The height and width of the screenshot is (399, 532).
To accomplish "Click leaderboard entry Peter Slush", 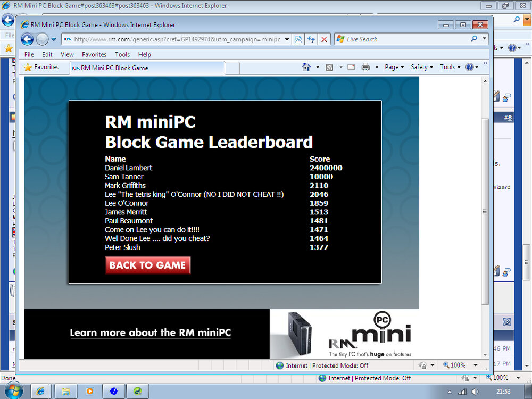I will [x=122, y=247].
